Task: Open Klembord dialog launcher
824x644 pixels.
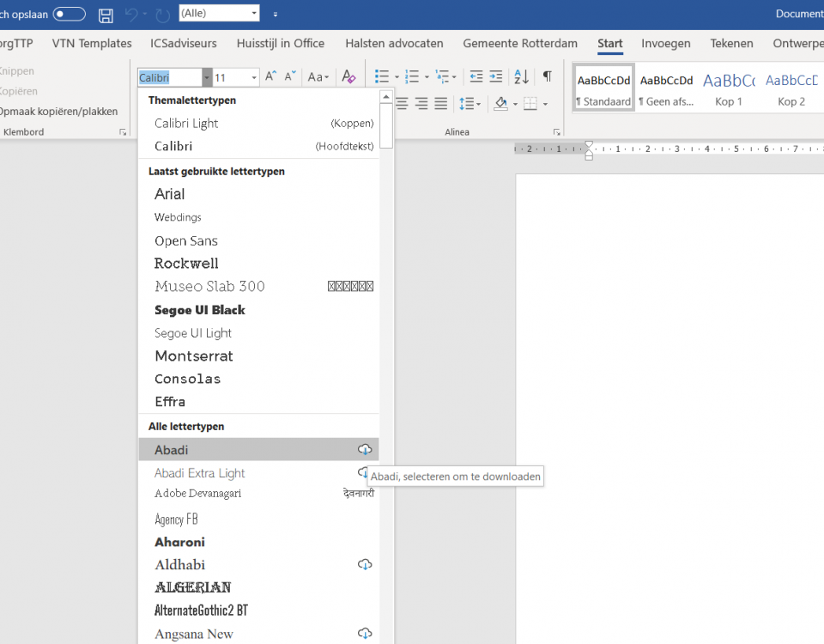Action: [x=123, y=132]
